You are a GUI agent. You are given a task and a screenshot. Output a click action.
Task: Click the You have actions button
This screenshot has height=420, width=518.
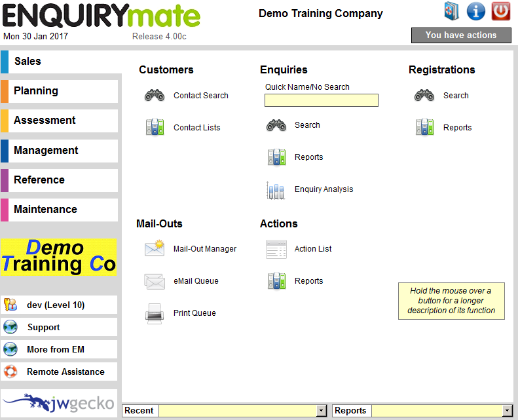(x=461, y=35)
